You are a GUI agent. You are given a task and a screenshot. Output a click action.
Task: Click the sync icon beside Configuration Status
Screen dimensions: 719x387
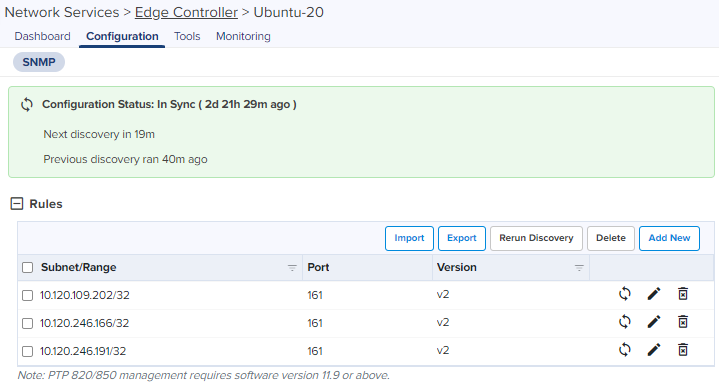[x=27, y=105]
